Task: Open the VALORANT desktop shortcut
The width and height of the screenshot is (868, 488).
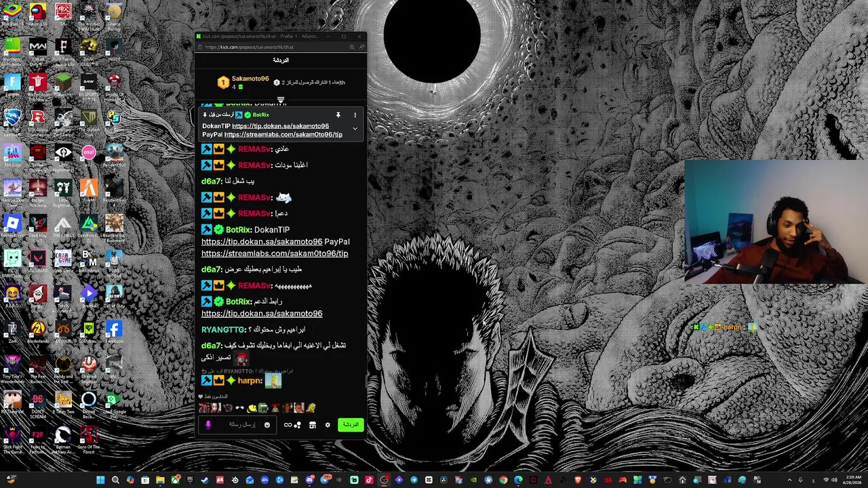Action: (x=38, y=259)
